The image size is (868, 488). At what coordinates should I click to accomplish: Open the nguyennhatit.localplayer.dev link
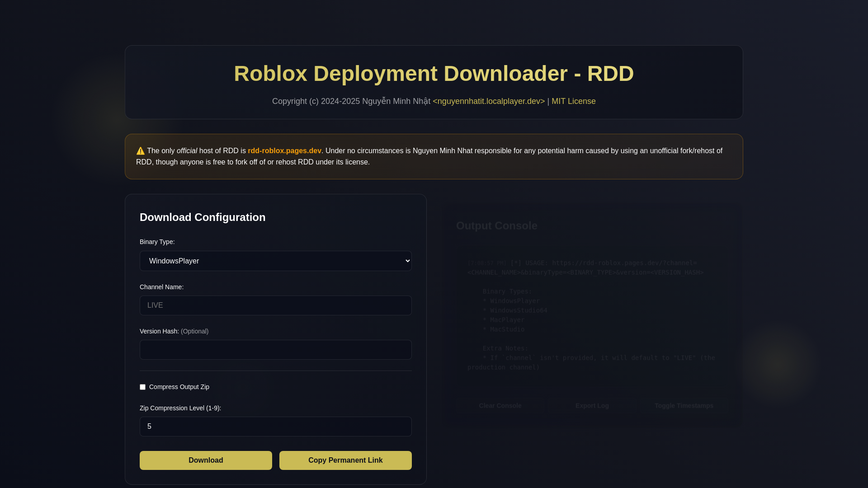click(x=489, y=101)
